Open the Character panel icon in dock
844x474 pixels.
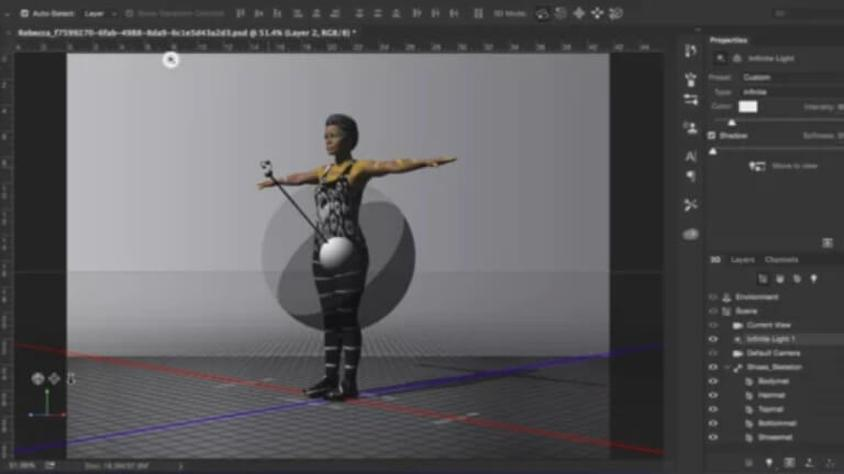click(691, 157)
